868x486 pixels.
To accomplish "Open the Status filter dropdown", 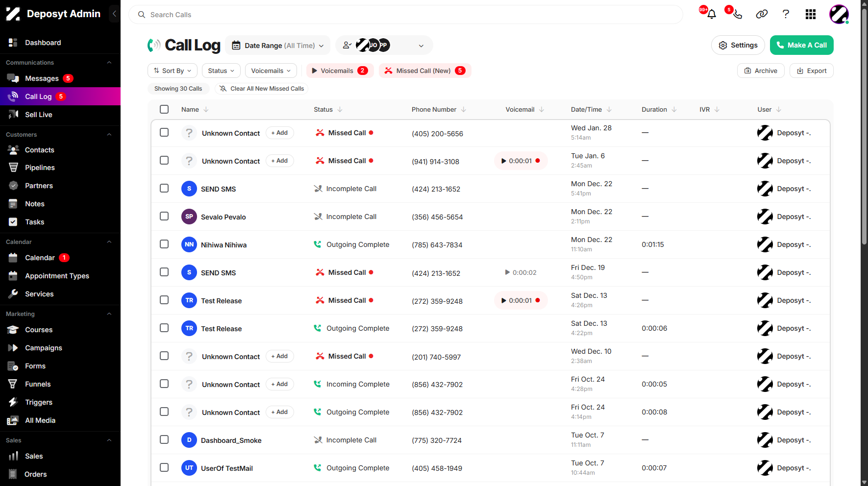I will 221,71.
